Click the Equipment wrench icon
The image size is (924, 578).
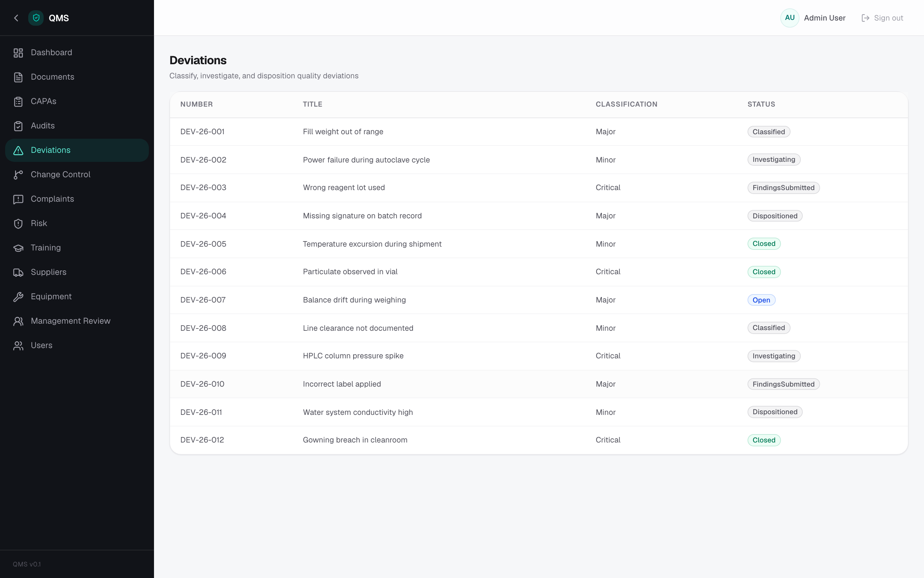point(18,297)
